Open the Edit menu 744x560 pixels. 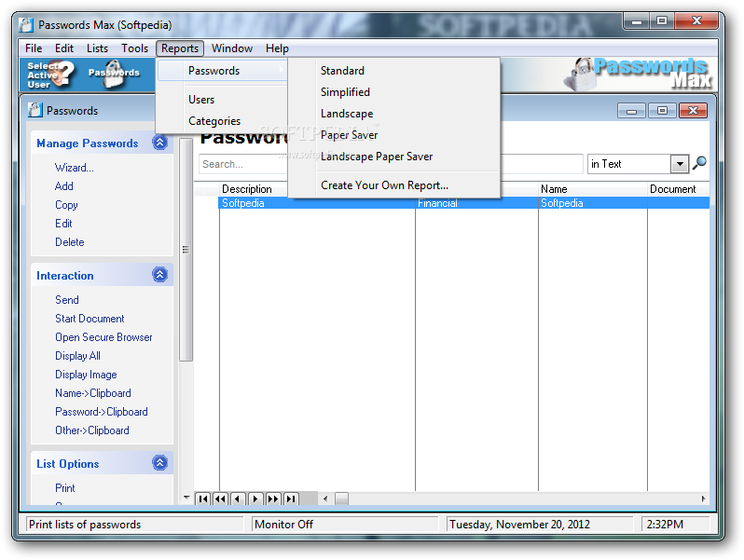(64, 48)
